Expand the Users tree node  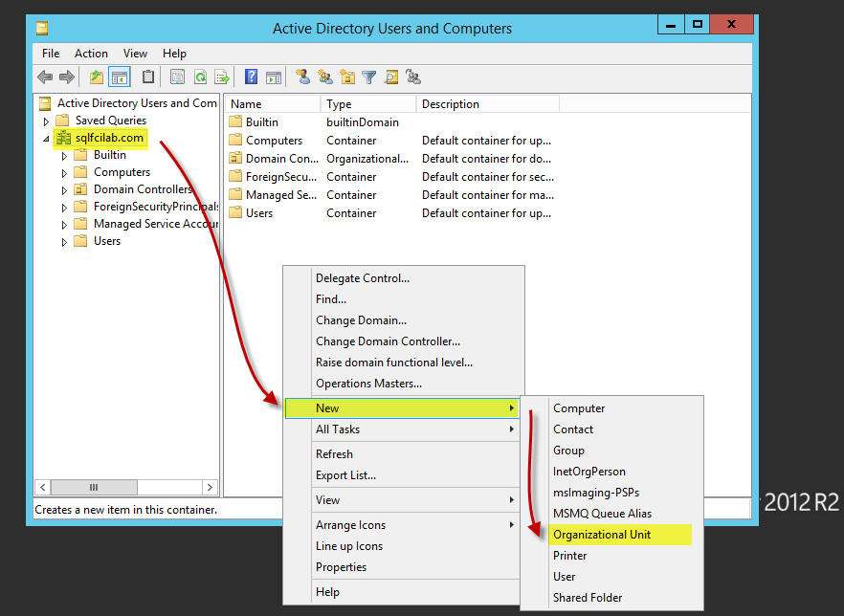(64, 242)
